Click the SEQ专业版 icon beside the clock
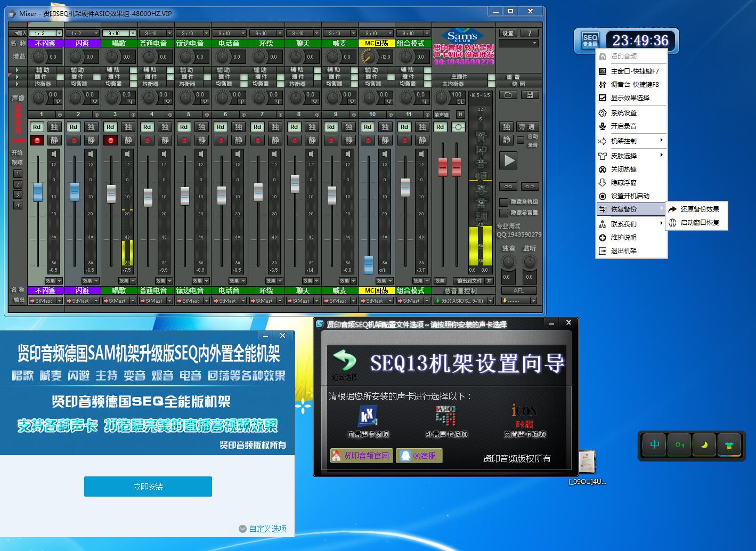The height and width of the screenshot is (551, 756). click(x=589, y=39)
